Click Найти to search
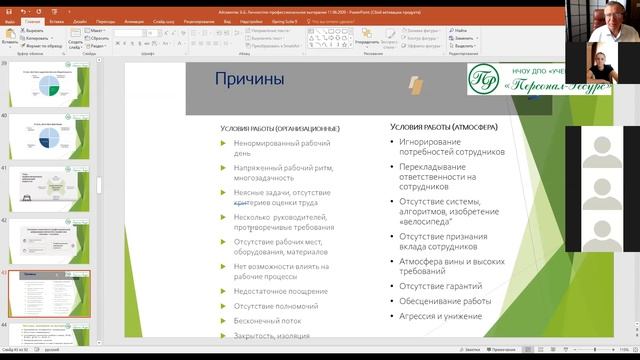Image resolution: width=640 pixels, height=360 pixels. 458,31
